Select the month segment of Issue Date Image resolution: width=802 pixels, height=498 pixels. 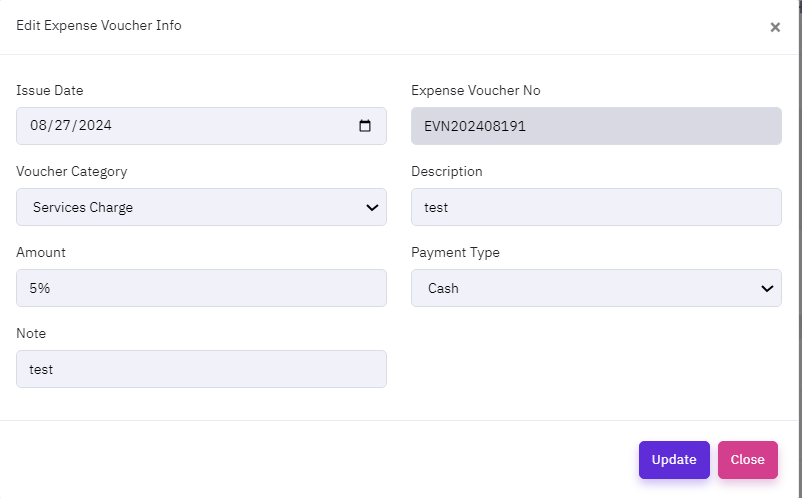(x=39, y=126)
